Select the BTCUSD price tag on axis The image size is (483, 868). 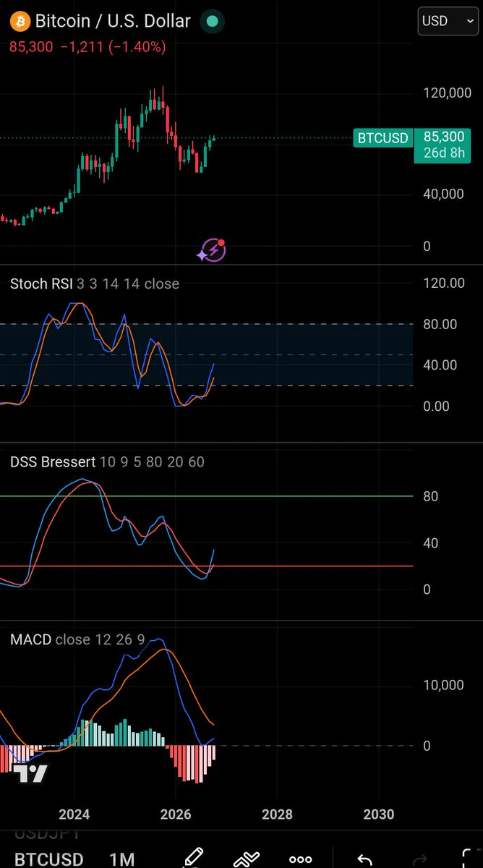tap(382, 137)
